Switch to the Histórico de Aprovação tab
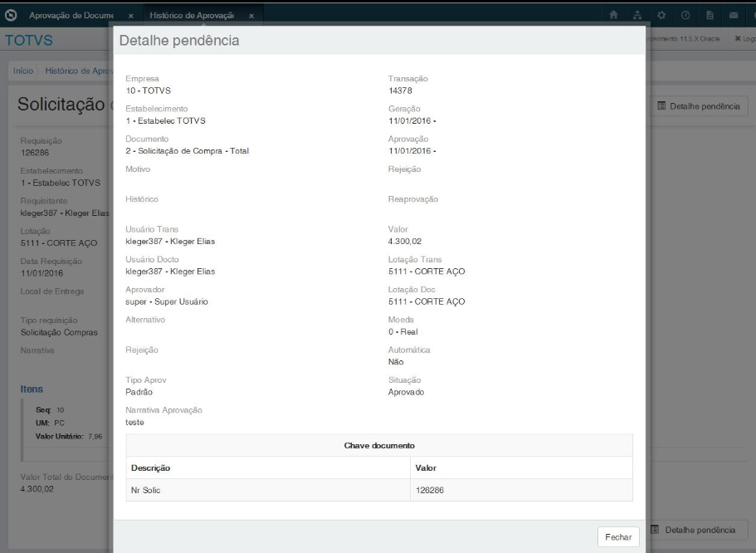The image size is (756, 553). 192,16
